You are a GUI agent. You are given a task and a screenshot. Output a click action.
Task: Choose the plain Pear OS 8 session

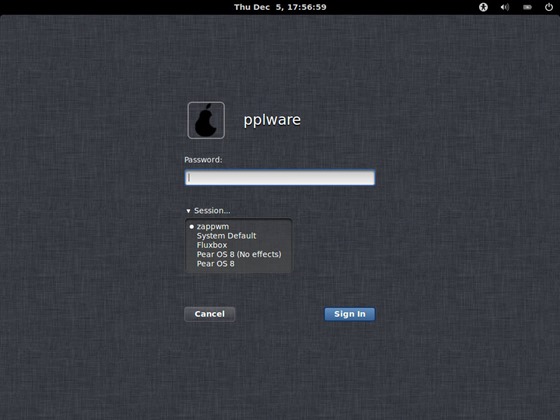(x=215, y=264)
